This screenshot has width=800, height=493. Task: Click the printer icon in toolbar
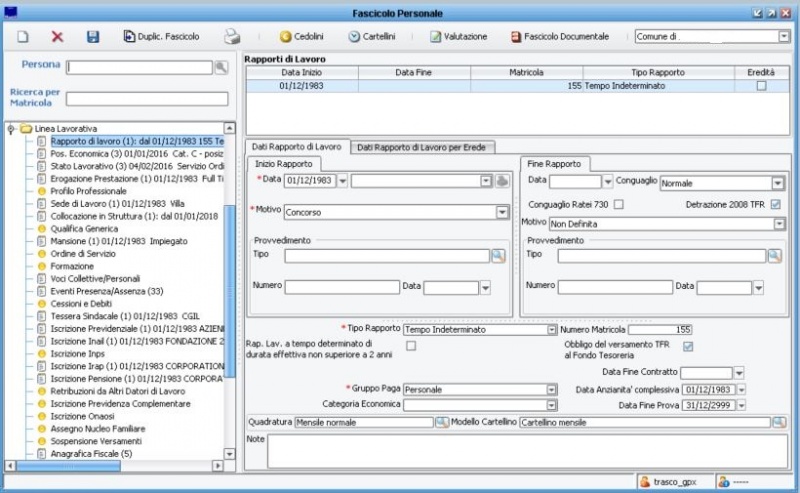232,37
